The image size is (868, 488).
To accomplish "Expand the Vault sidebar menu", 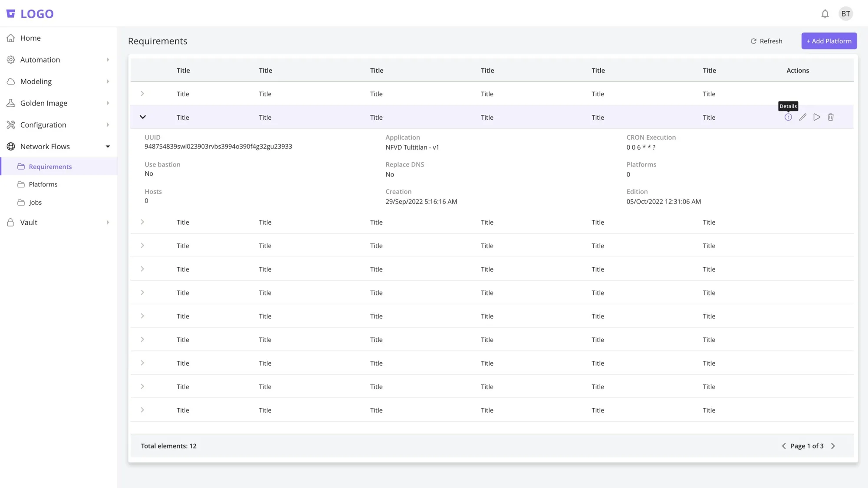I will [59, 223].
